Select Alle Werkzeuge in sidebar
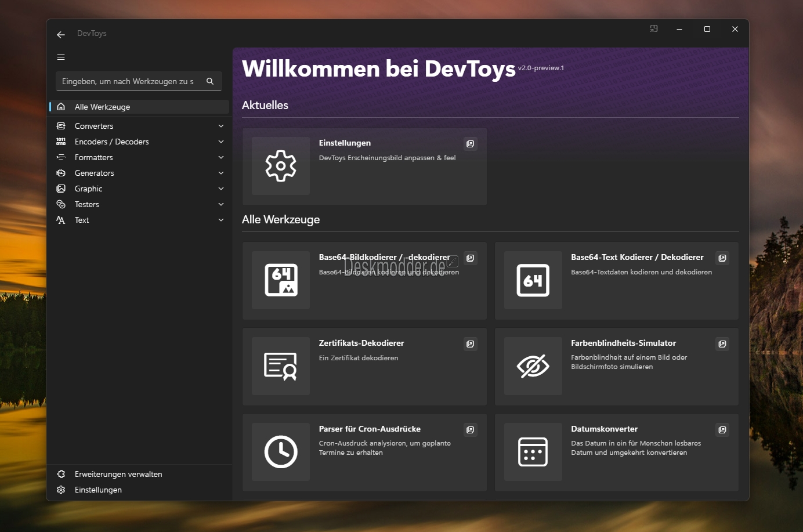 pos(139,107)
